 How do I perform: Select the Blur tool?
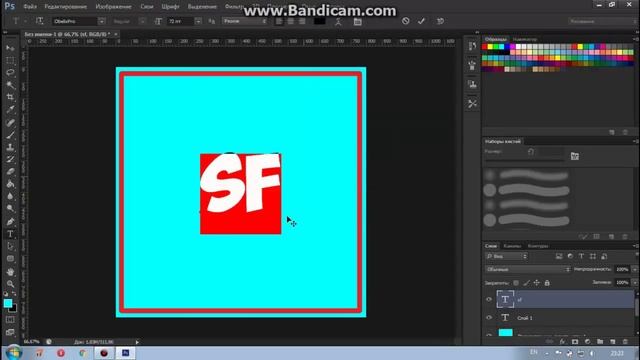(x=10, y=196)
